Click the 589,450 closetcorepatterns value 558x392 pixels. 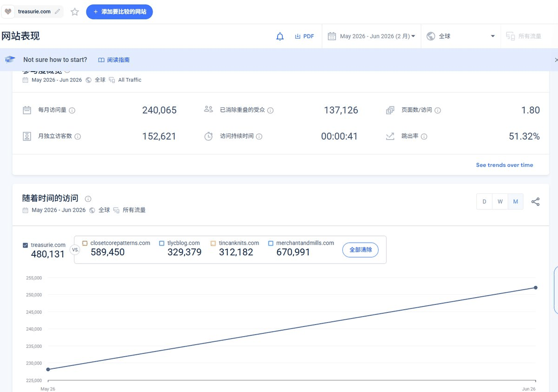pos(107,252)
